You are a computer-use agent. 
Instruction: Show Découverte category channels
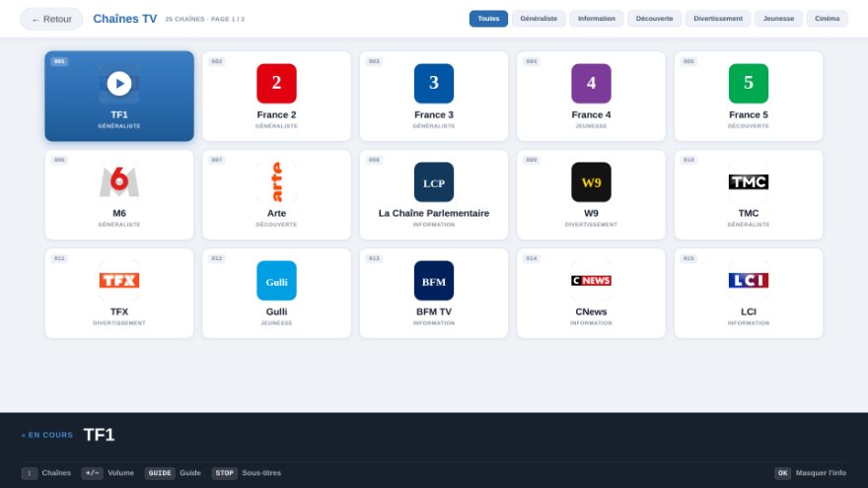click(654, 19)
